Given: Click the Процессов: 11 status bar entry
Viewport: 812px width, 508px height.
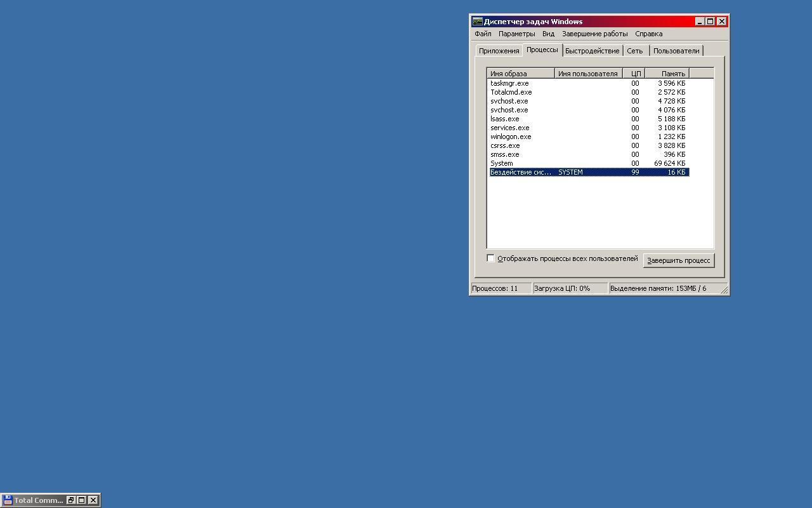Looking at the screenshot, I should tap(501, 288).
